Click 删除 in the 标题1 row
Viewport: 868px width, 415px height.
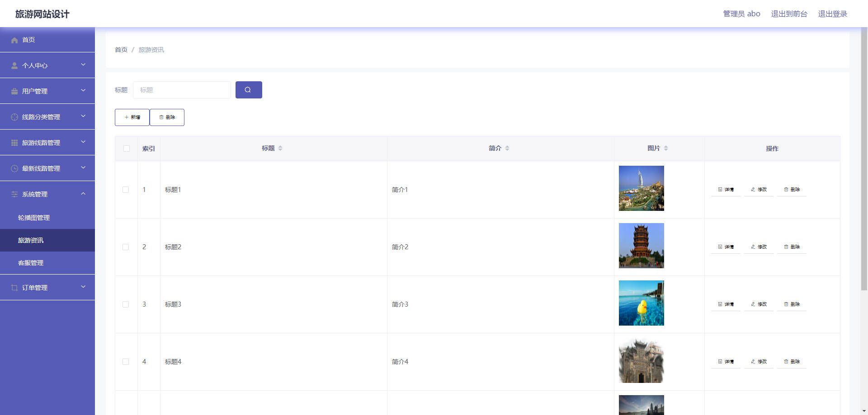point(792,190)
